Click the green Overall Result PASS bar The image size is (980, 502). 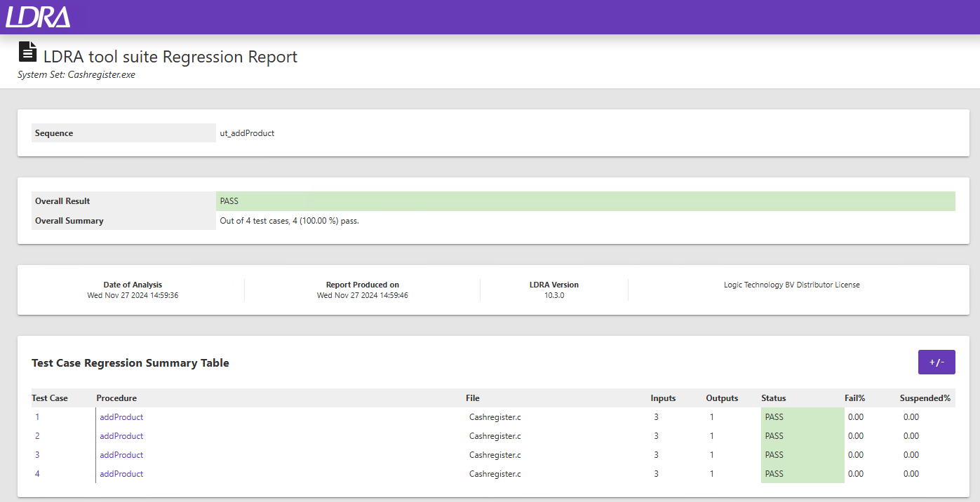tap(585, 201)
